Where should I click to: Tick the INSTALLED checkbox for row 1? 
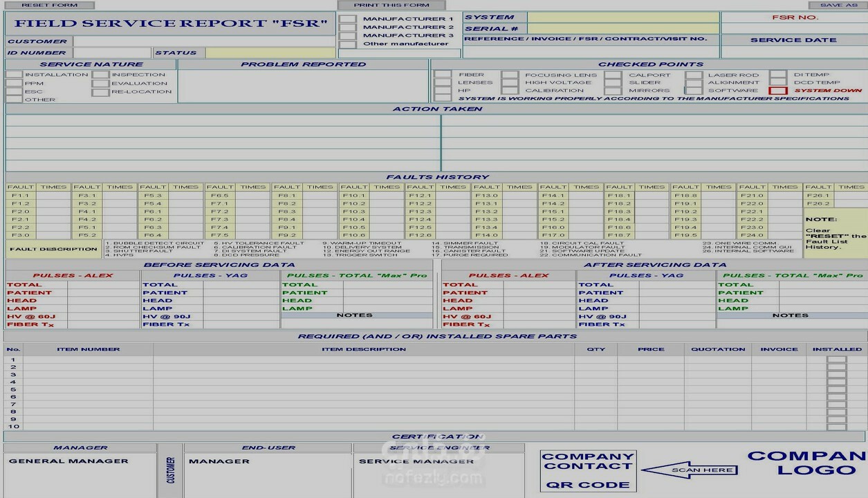837,360
